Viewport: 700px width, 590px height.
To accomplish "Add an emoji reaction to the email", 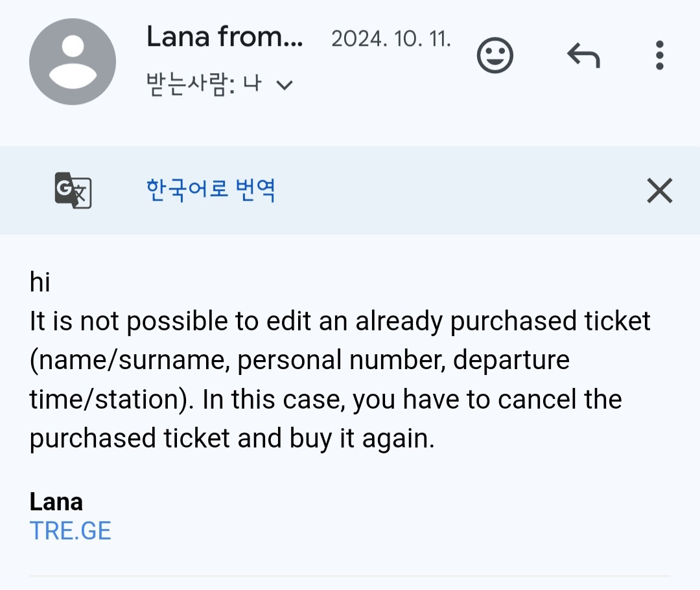I will [x=495, y=55].
